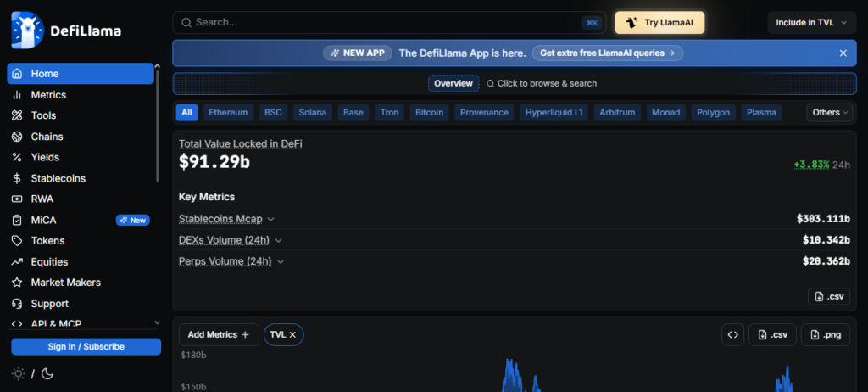The width and height of the screenshot is (868, 392).
Task: Click the 'Click to browse & search' field
Action: pyautogui.click(x=542, y=84)
